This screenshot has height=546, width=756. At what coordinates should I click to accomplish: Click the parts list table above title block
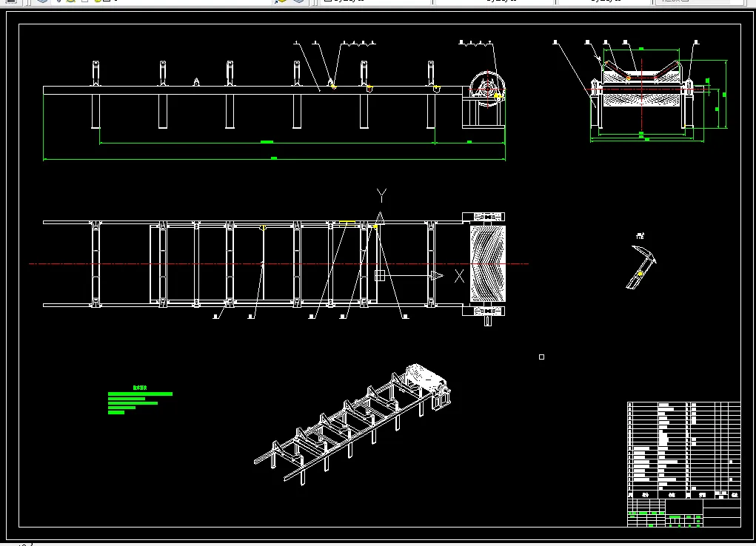coord(683,450)
